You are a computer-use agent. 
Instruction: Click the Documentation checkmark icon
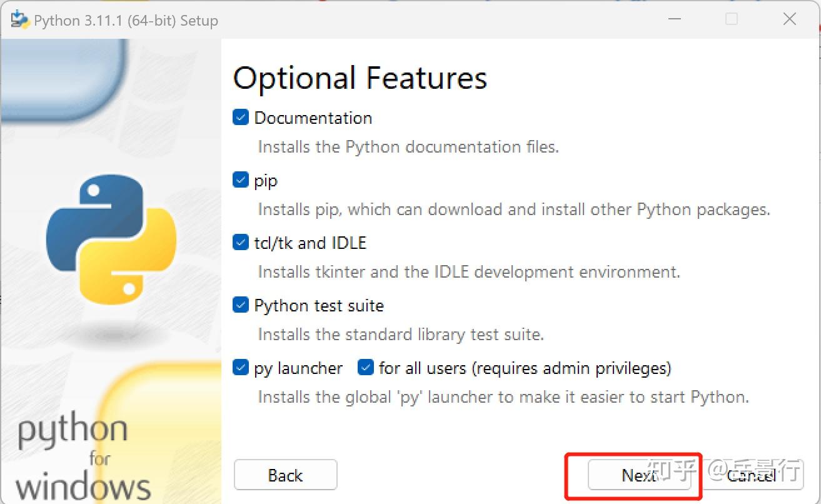point(240,117)
